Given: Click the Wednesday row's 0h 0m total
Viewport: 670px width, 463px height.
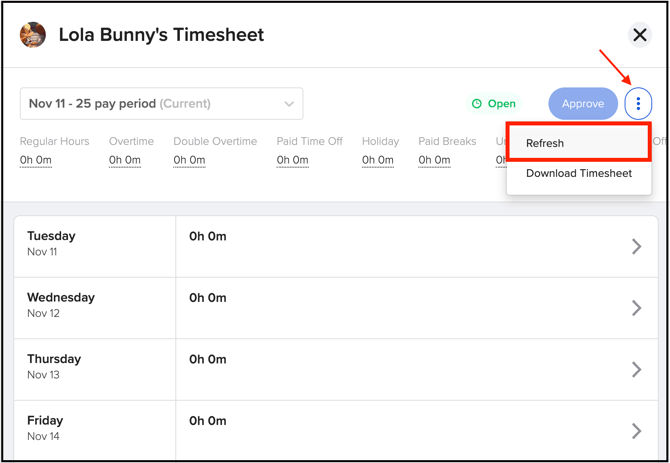Looking at the screenshot, I should tap(208, 298).
